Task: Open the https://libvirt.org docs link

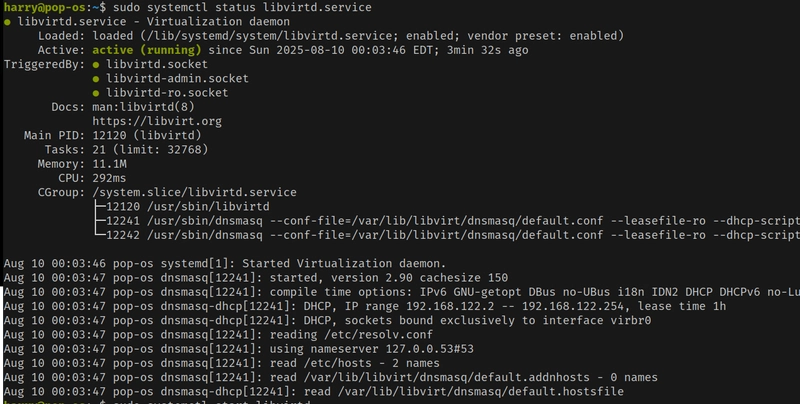Action: pos(157,121)
